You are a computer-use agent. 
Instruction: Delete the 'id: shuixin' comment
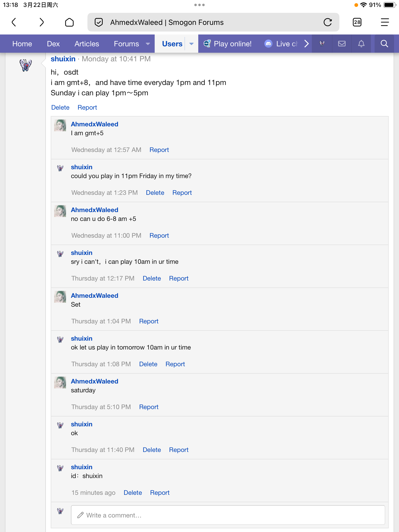(x=133, y=493)
